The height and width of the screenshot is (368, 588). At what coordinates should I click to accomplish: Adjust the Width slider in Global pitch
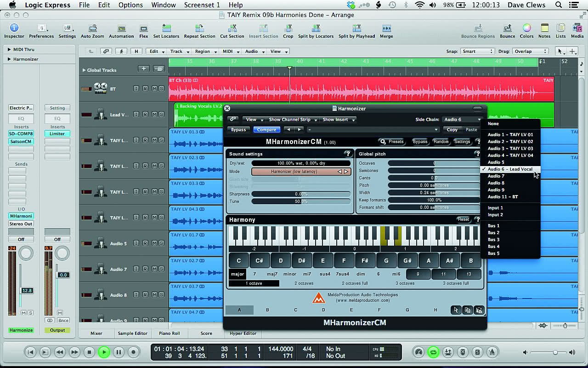434,193
